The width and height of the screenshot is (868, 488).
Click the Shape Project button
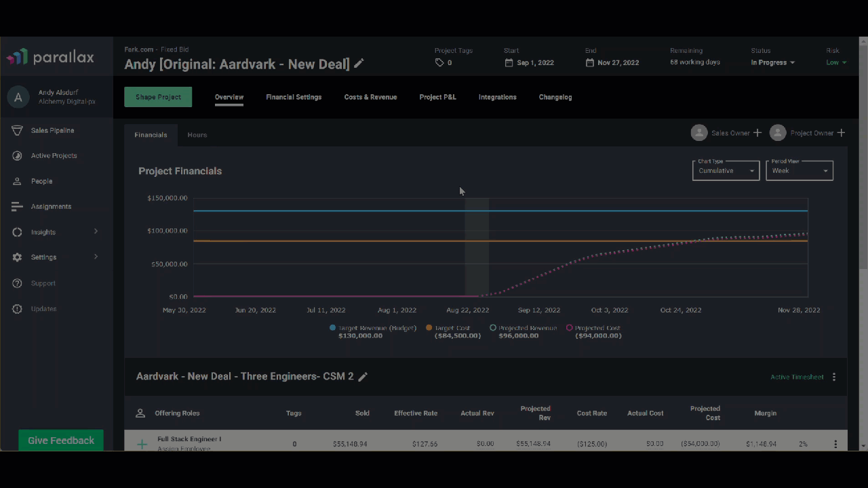[158, 97]
